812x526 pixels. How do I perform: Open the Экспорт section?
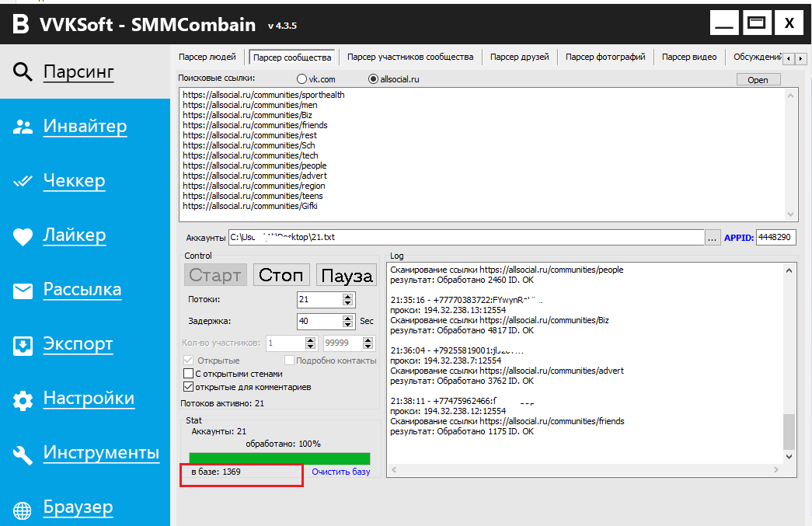(78, 343)
